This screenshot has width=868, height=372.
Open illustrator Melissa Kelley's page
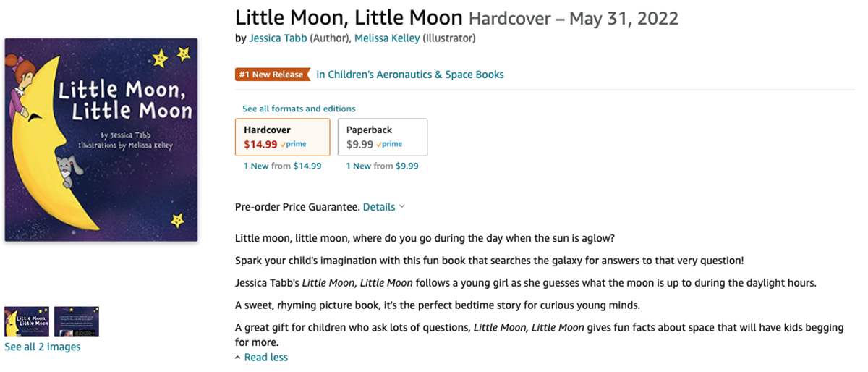click(x=387, y=38)
